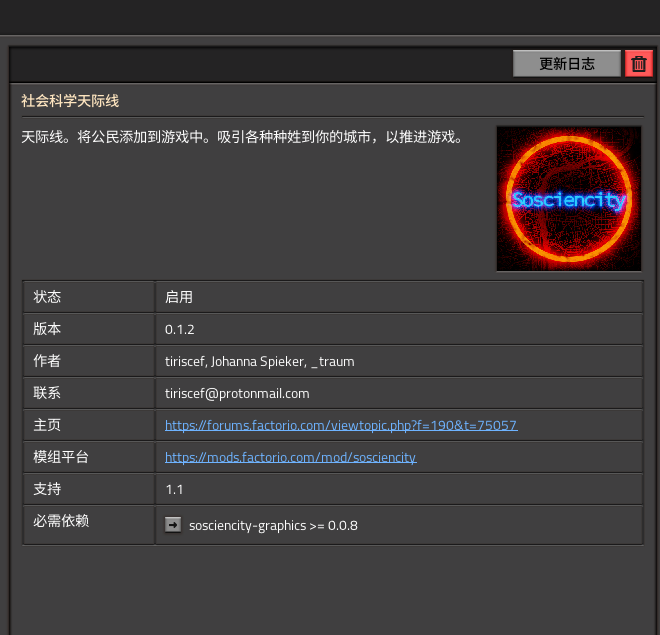Open the forums.factorio.com homepage link
The width and height of the screenshot is (660, 635).
coord(341,425)
